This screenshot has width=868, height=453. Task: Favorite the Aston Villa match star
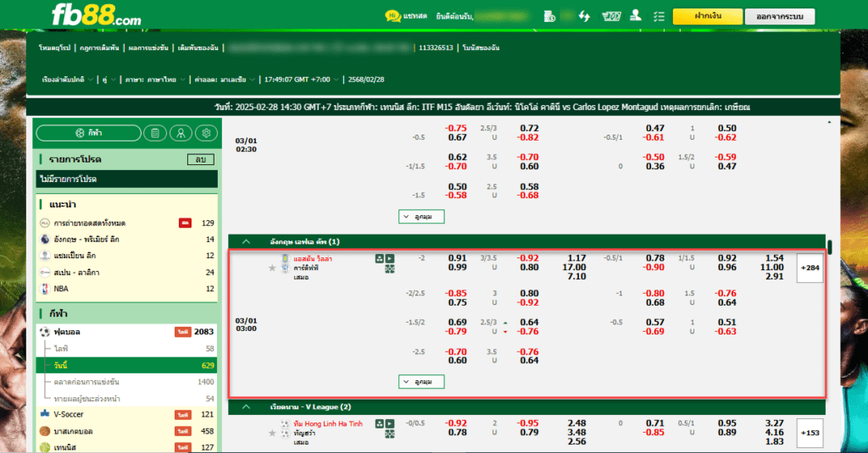point(272,268)
